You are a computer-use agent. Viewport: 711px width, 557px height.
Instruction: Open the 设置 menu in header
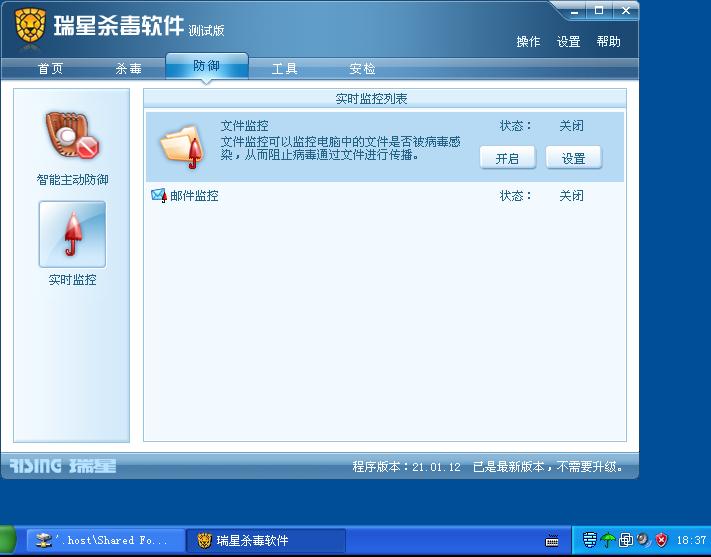(569, 42)
